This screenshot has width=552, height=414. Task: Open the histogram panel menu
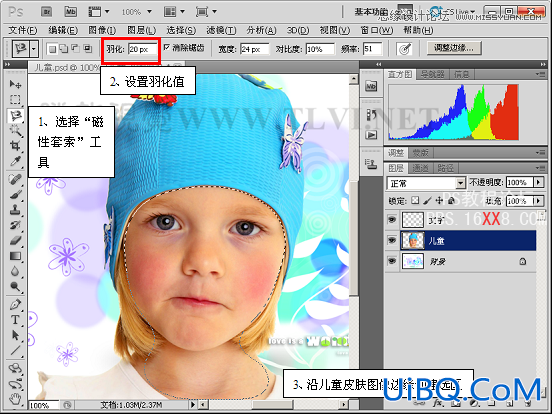[x=540, y=74]
